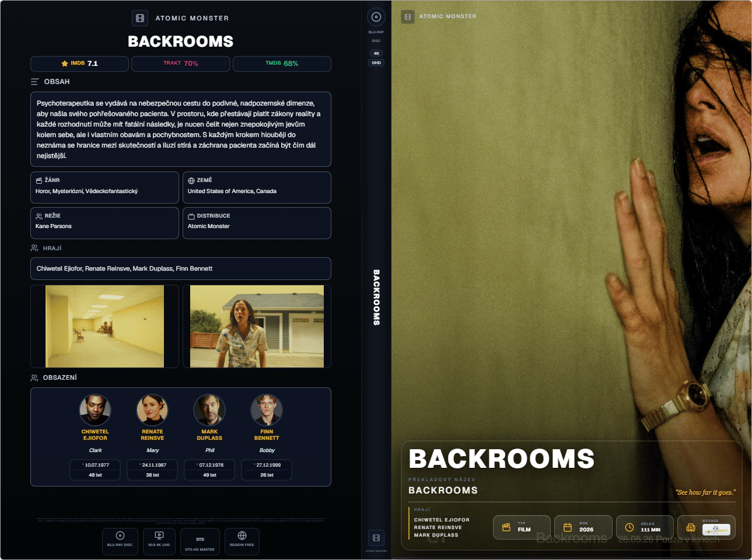This screenshot has width=752, height=560.
Task: Click director name 'Kane Parsons'
Action: [x=54, y=226]
